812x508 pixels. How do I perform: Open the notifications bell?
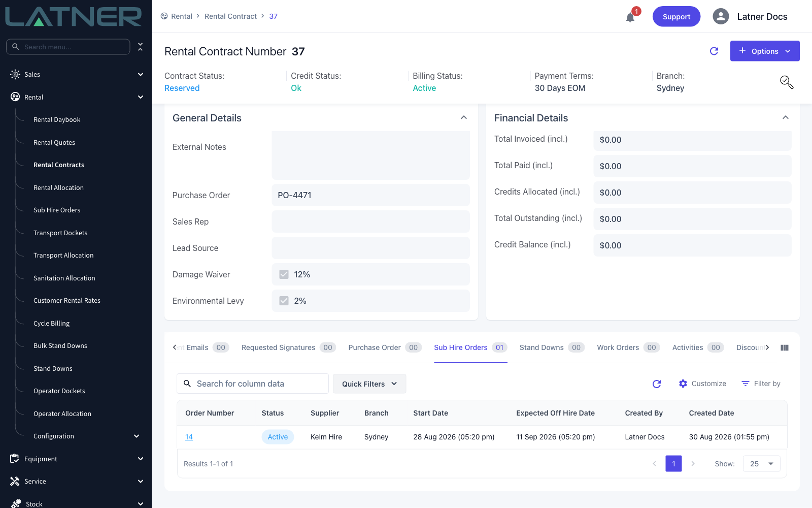coord(630,17)
